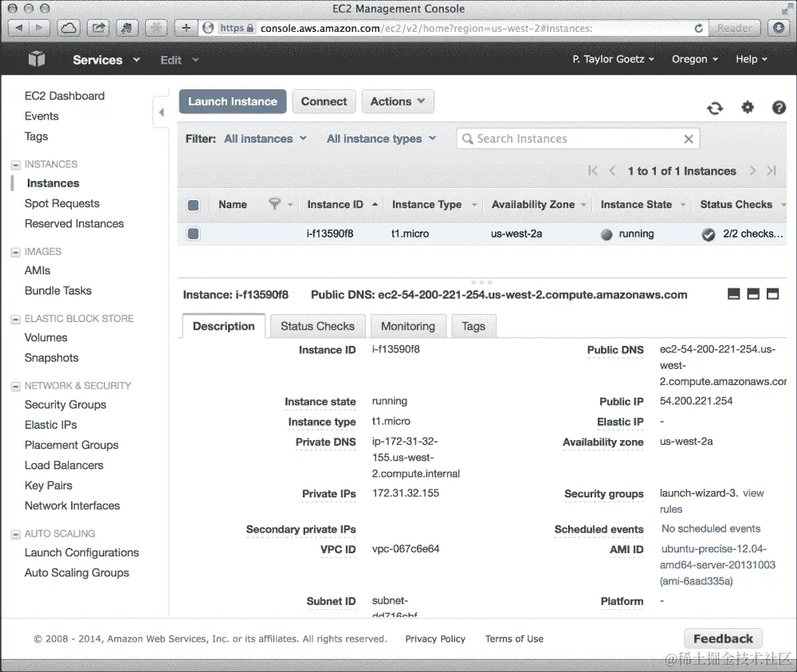Collapse the AUTO SCALING section
The width and height of the screenshot is (797, 672).
point(16,534)
